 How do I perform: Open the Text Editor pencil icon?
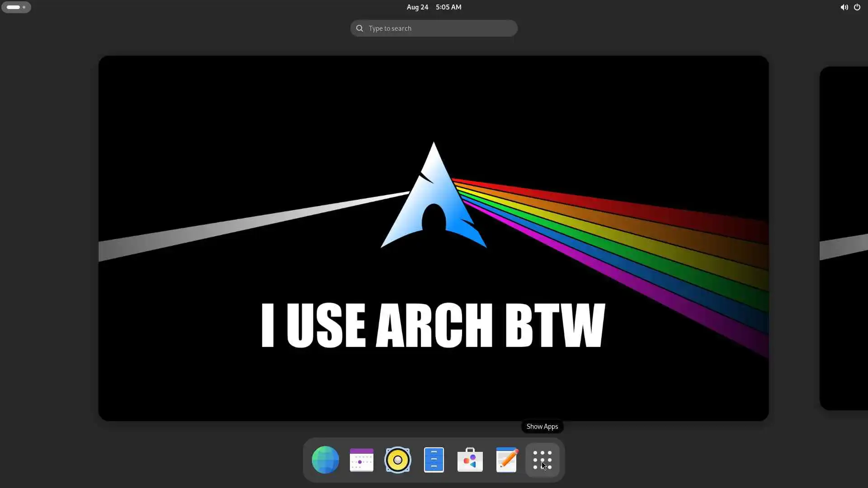506,460
